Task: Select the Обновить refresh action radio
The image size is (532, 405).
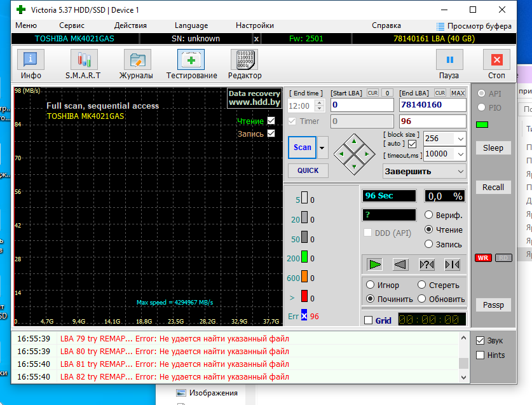Action: 422,299
